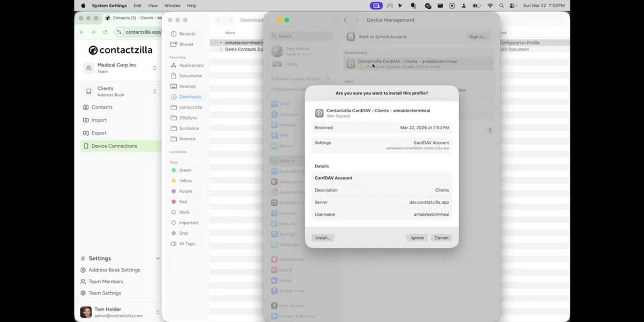Click the battery status icon
This screenshot has height=322, width=644.
click(477, 6)
